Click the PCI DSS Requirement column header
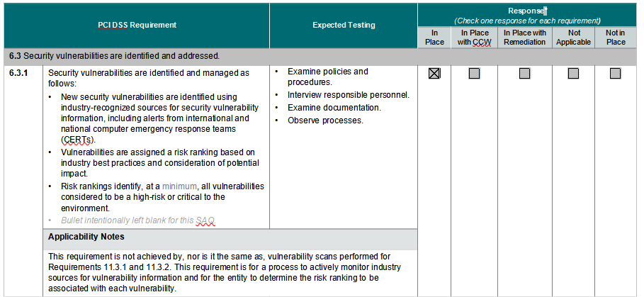 [x=137, y=25]
